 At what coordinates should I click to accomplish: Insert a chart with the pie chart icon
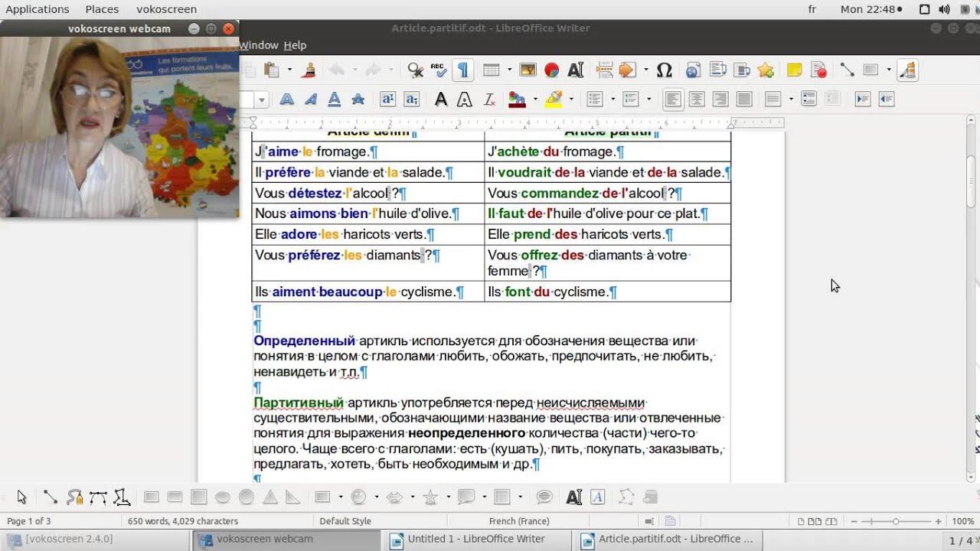click(551, 70)
